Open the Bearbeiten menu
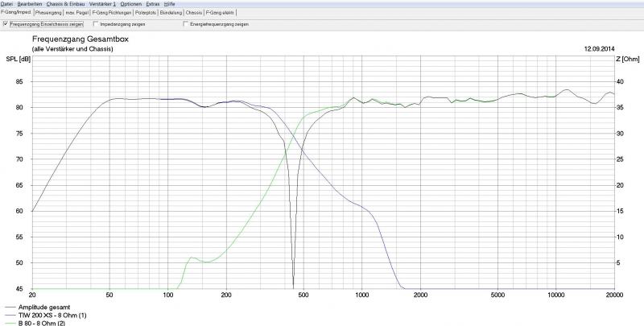The height and width of the screenshot is (326, 644). point(29,4)
